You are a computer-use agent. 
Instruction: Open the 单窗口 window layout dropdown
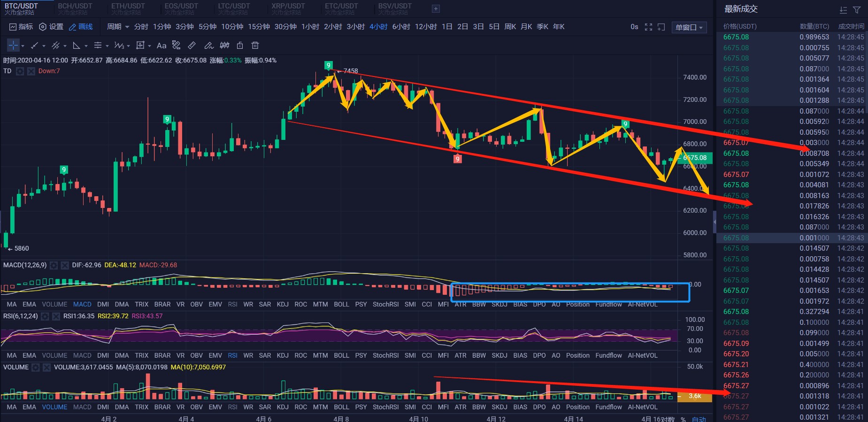coord(689,27)
